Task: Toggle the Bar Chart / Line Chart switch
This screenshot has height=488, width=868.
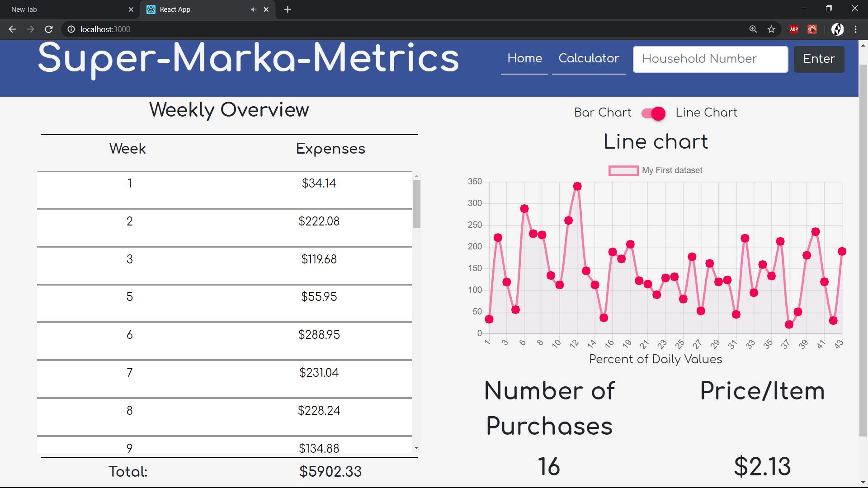Action: point(654,113)
